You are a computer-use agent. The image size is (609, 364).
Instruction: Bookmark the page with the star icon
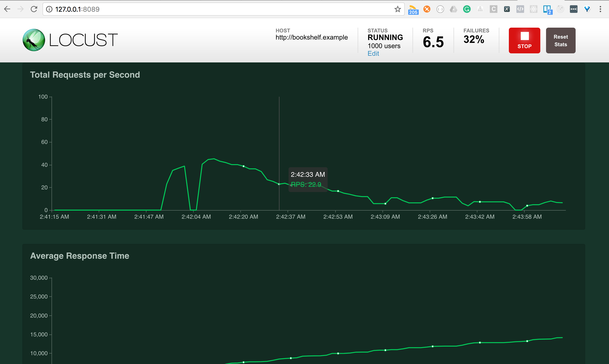click(x=397, y=9)
